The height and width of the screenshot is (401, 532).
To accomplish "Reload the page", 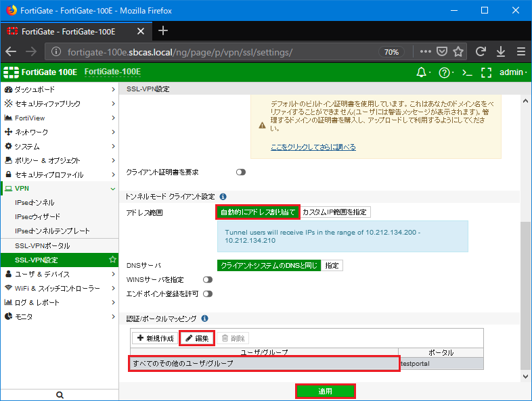I will tap(481, 51).
